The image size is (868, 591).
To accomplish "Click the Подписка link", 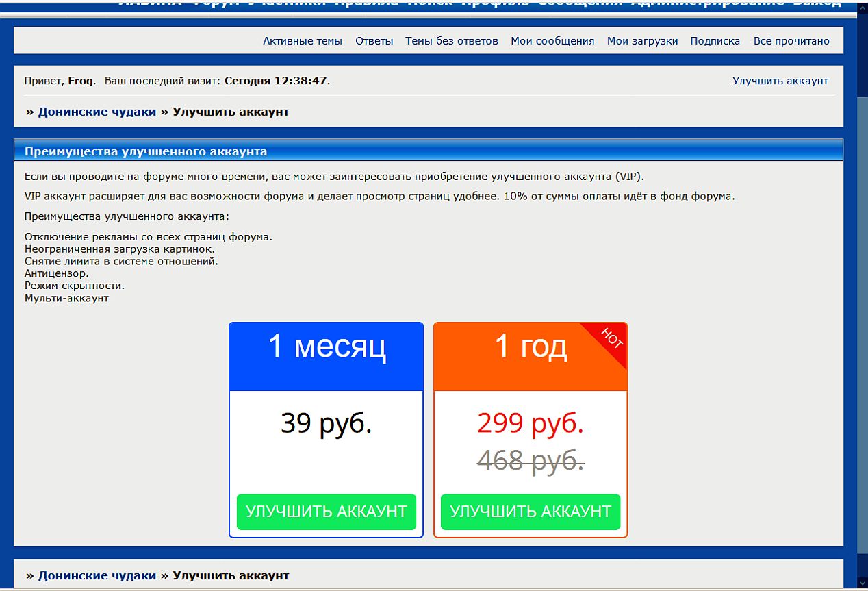I will pyautogui.click(x=715, y=41).
